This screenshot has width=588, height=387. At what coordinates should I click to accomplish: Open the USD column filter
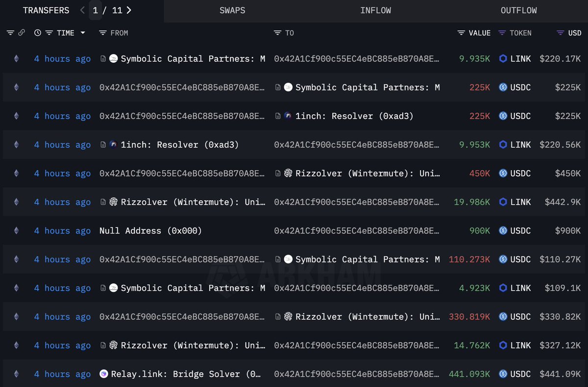pos(561,33)
